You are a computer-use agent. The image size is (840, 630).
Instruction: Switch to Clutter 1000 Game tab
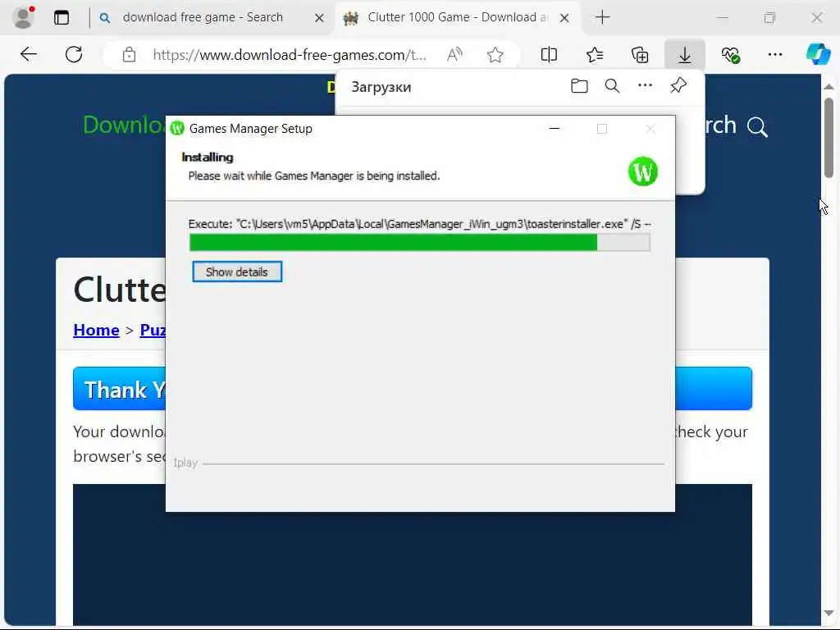445,17
